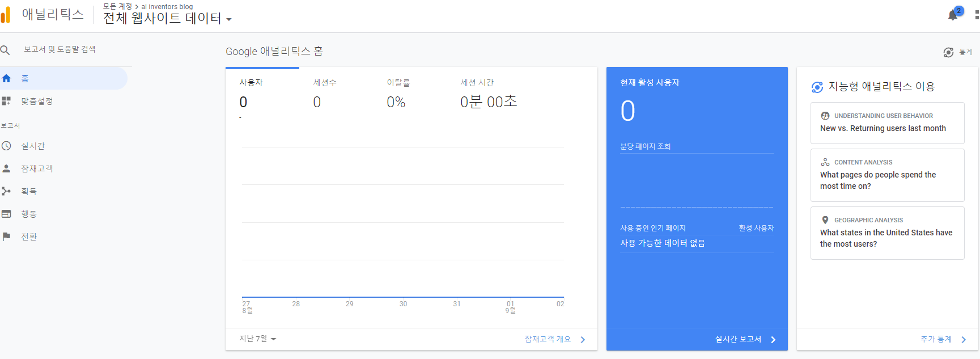Click the 통계 button label

tap(966, 52)
